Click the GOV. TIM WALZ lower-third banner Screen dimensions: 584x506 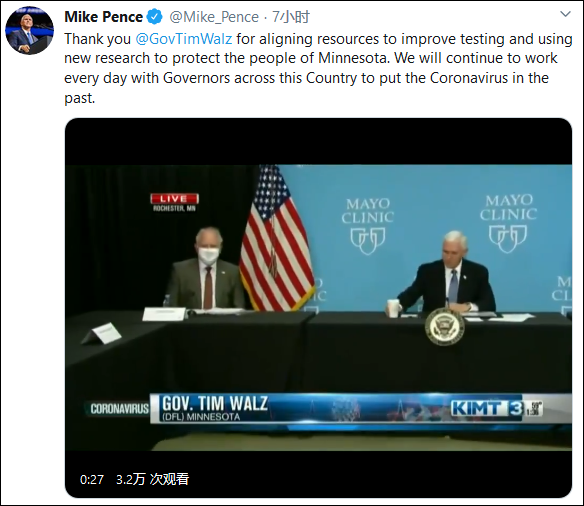pos(361,408)
